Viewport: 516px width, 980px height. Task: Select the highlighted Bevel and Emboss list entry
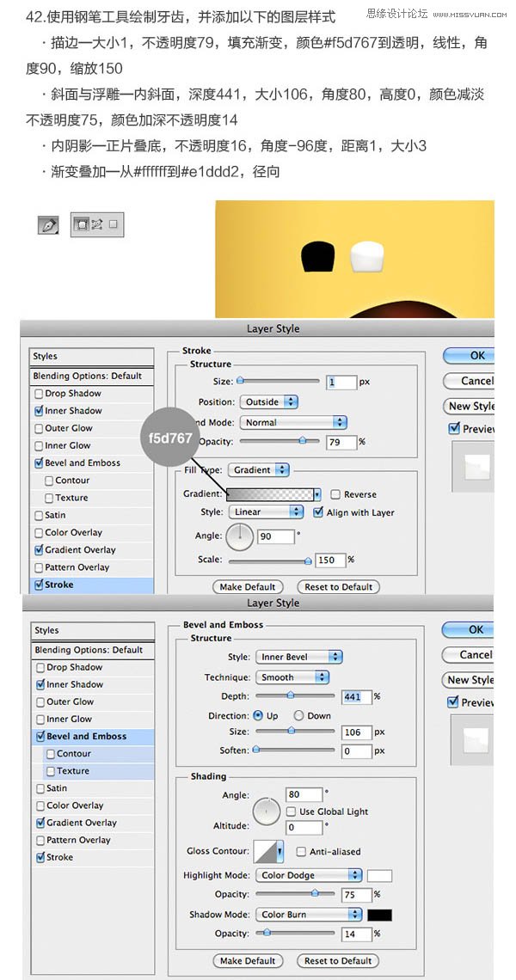pos(92,736)
